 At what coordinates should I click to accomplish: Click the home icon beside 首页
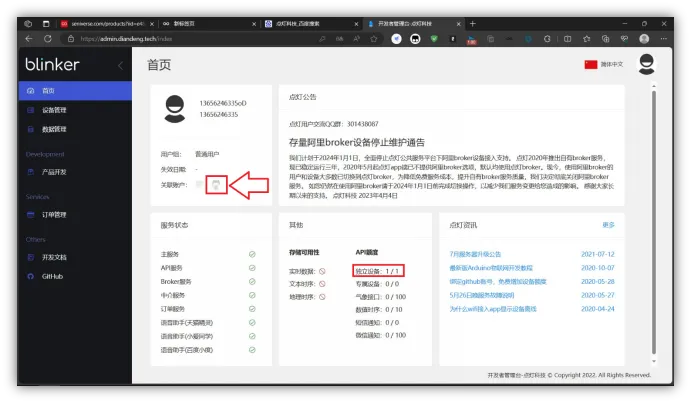tap(30, 91)
